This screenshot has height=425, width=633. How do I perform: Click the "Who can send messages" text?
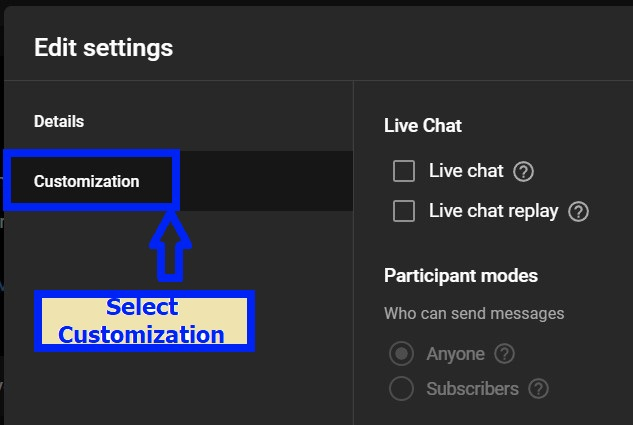[x=474, y=314]
